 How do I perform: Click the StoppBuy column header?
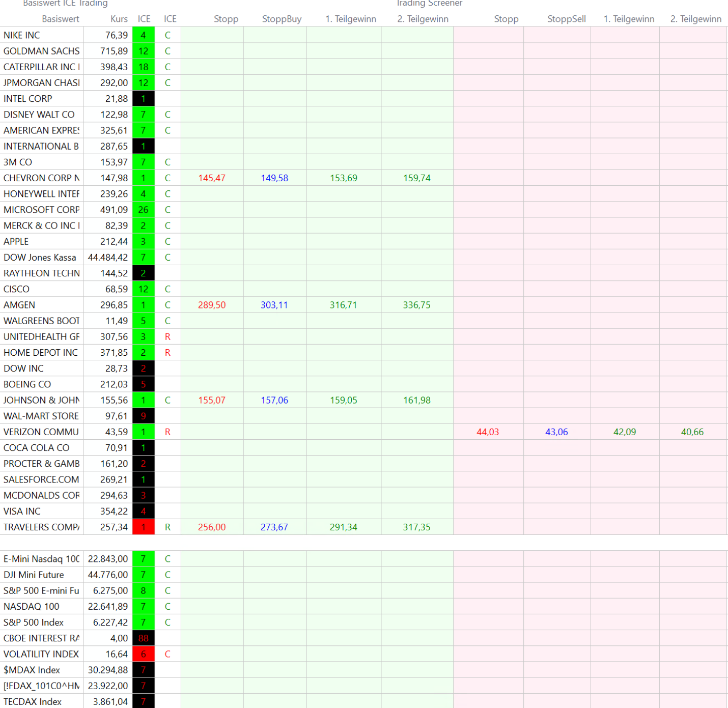point(282,19)
